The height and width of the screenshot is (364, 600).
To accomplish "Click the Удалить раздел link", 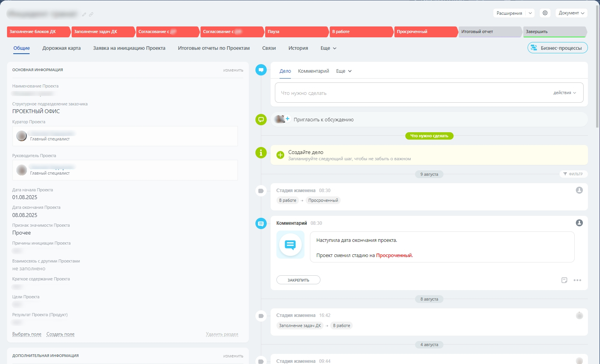I will pos(222,334).
